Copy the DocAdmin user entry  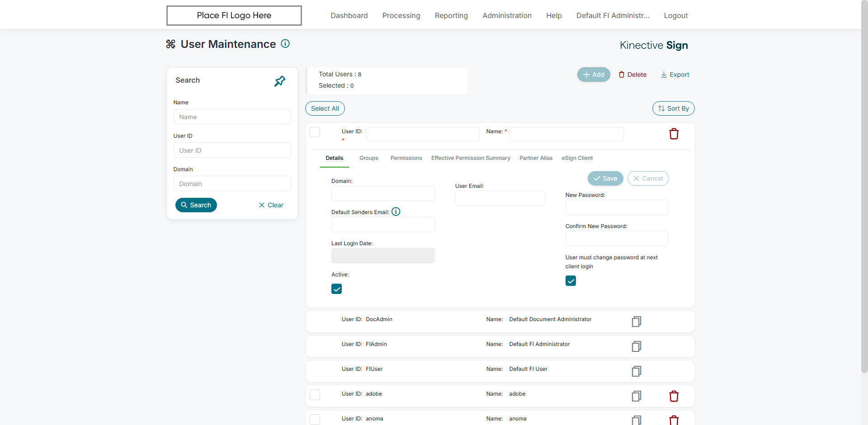tap(637, 322)
